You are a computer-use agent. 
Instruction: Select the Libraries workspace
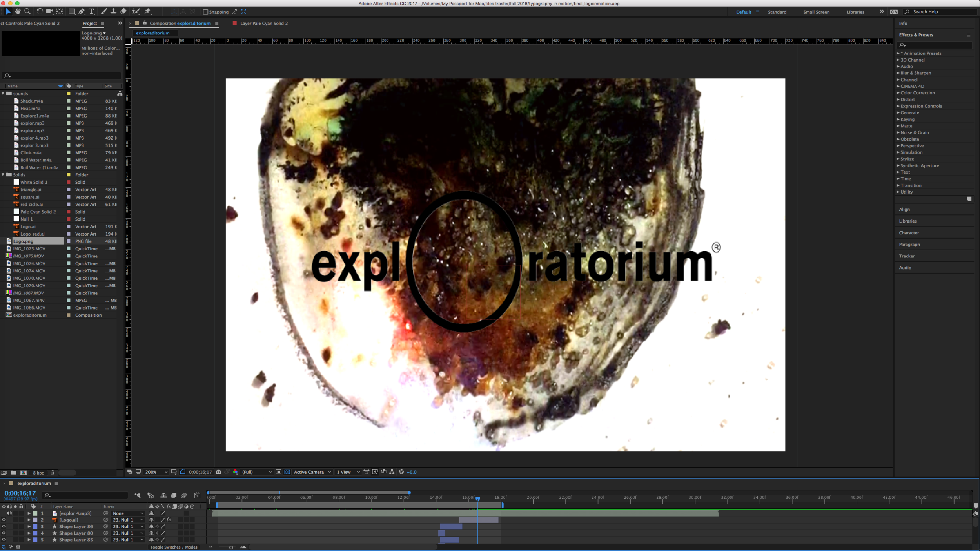pyautogui.click(x=855, y=12)
